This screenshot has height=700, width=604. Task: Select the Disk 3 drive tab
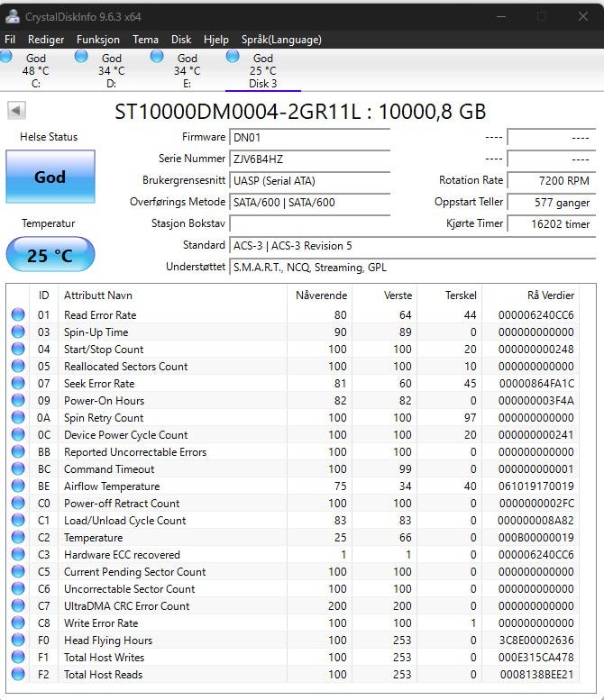pyautogui.click(x=262, y=71)
